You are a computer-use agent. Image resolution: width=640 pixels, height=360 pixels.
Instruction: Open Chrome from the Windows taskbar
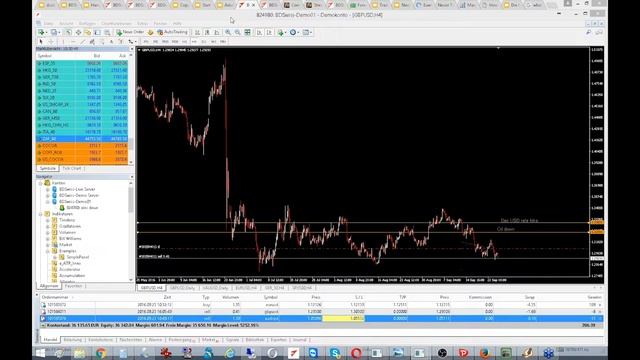tap(101, 353)
